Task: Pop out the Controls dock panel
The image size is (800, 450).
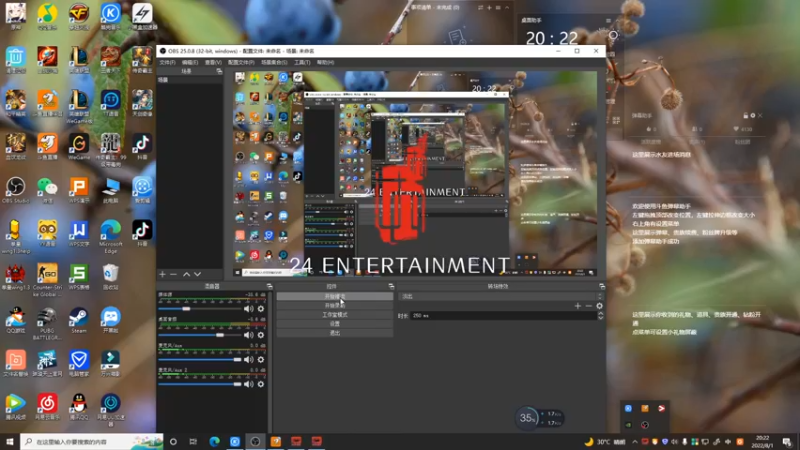Action: [x=391, y=286]
